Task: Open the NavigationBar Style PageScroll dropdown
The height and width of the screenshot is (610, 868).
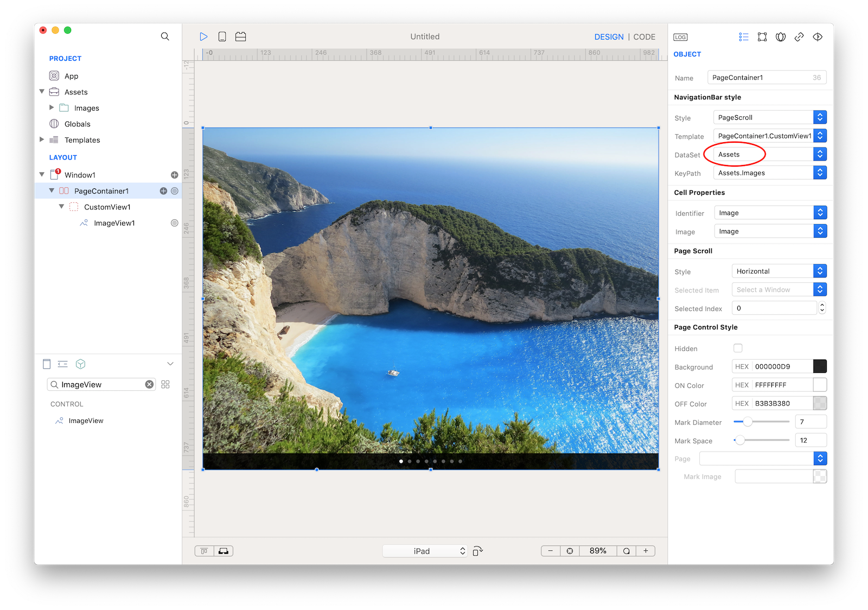Action: (770, 117)
